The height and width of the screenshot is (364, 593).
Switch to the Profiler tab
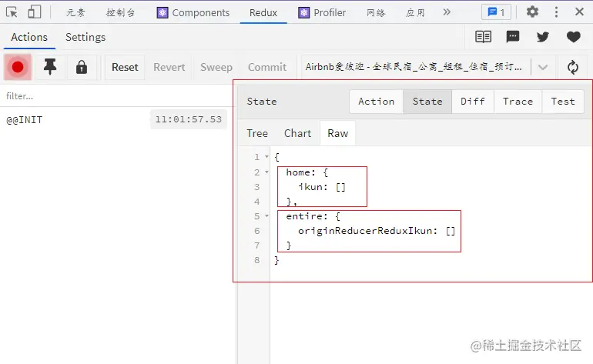tap(322, 12)
